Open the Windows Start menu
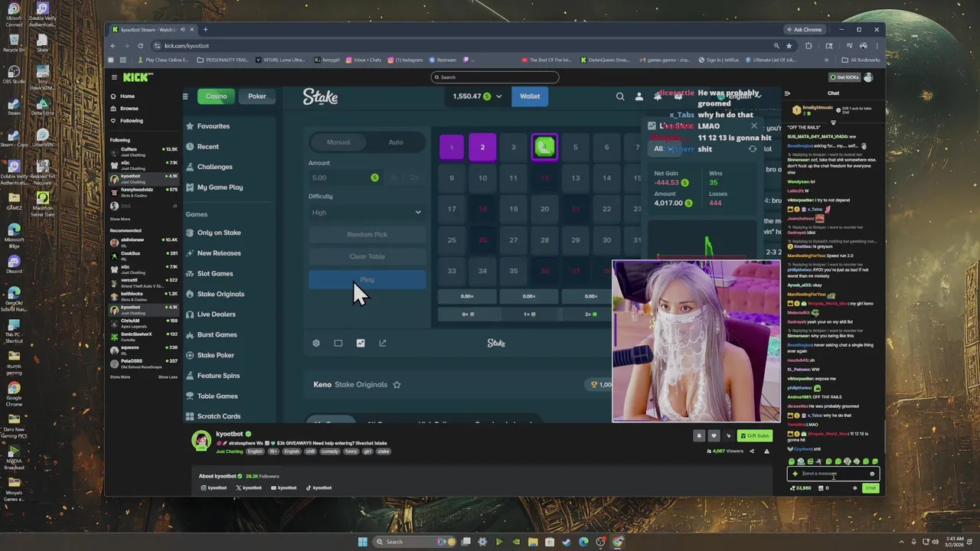 coord(363,542)
